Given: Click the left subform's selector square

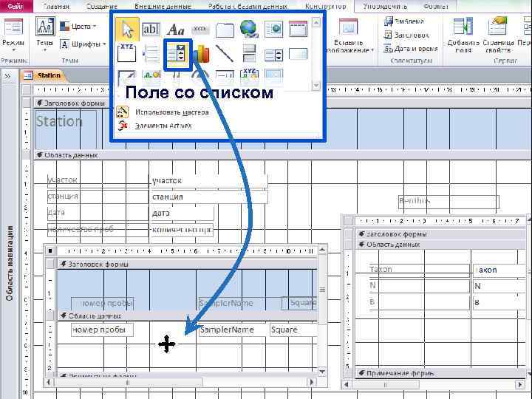Looking at the screenshot, I should pos(50,251).
